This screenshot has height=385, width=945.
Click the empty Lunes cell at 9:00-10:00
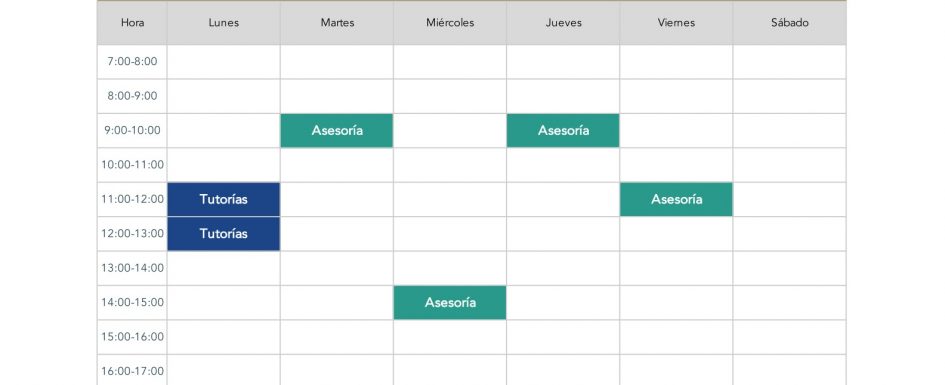224,130
